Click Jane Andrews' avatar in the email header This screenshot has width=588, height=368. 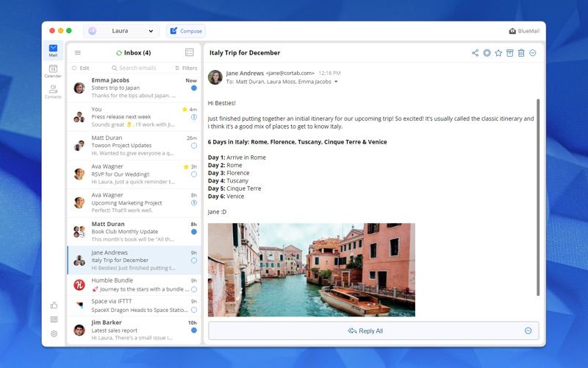[x=215, y=77]
